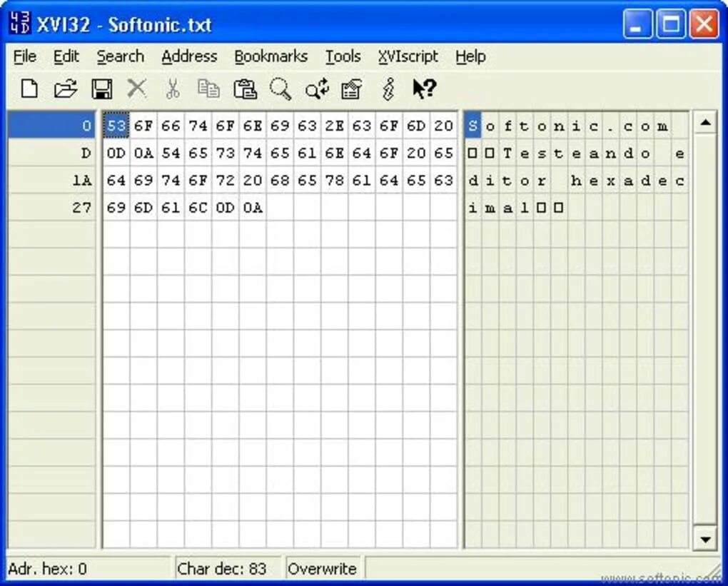Viewport: 728px width, 586px height.
Task: Minimize the XVI32 window
Action: coord(637,24)
